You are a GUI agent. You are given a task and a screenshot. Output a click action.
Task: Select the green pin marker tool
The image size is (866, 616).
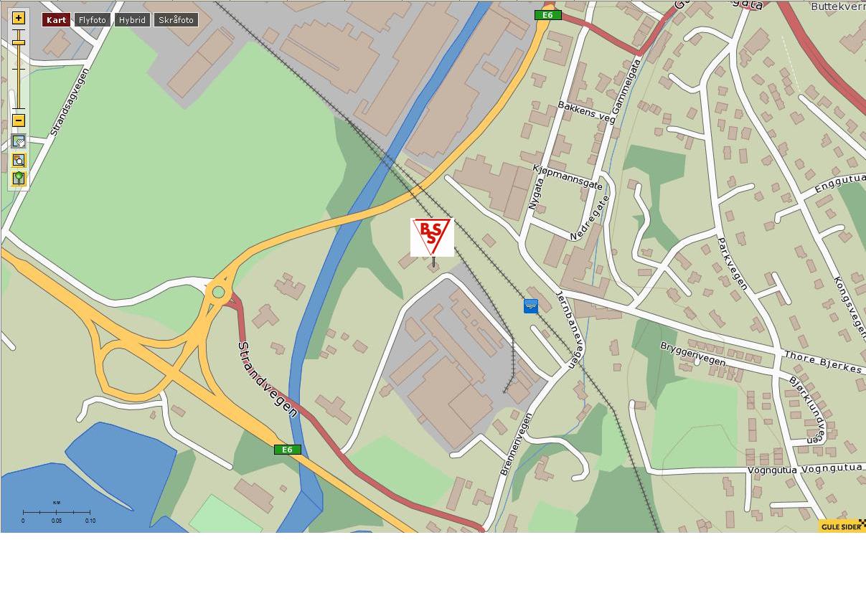pos(19,179)
